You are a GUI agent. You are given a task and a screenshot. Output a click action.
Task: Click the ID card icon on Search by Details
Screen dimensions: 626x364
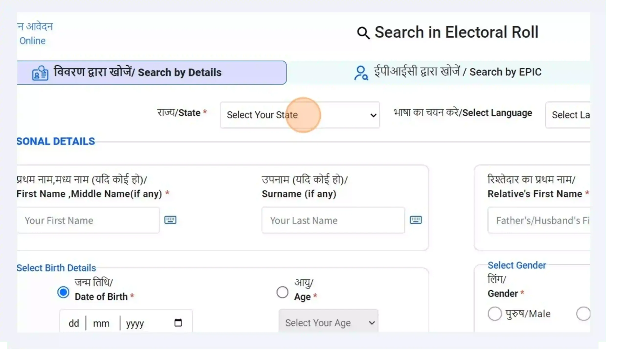click(40, 73)
